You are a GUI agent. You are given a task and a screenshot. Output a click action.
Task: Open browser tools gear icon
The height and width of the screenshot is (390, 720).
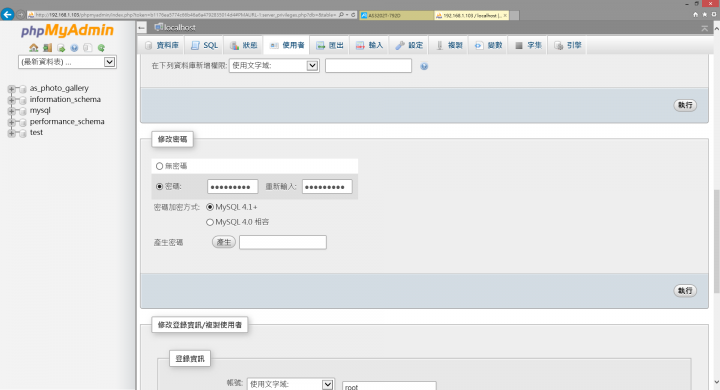click(714, 15)
